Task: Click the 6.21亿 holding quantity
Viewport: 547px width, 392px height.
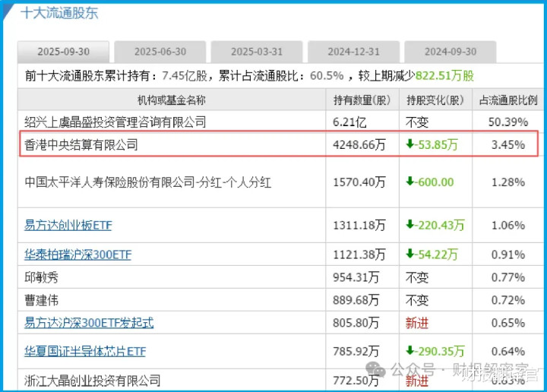Action: pyautogui.click(x=349, y=122)
